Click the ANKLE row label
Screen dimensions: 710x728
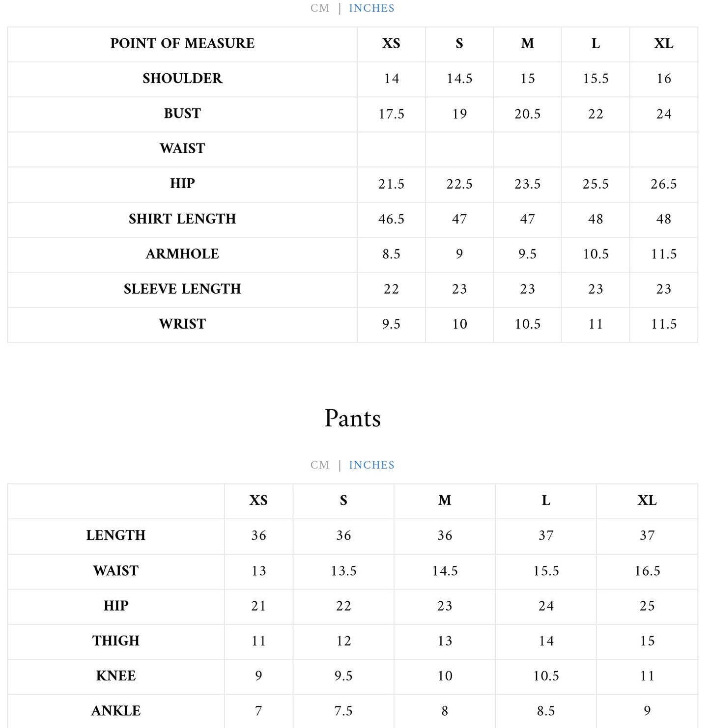tap(116, 711)
